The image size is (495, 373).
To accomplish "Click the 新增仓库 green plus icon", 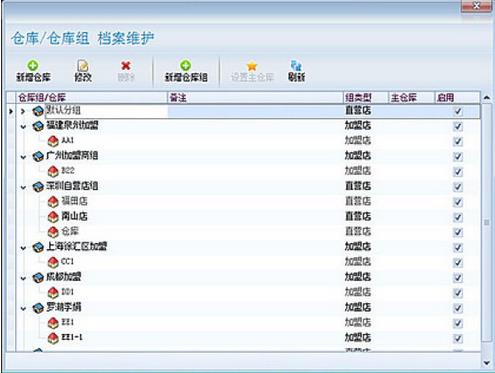I will pyautogui.click(x=33, y=65).
